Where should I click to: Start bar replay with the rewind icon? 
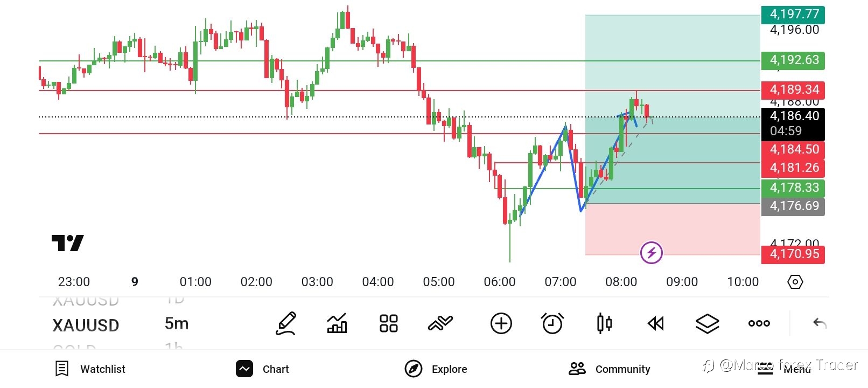coord(655,323)
